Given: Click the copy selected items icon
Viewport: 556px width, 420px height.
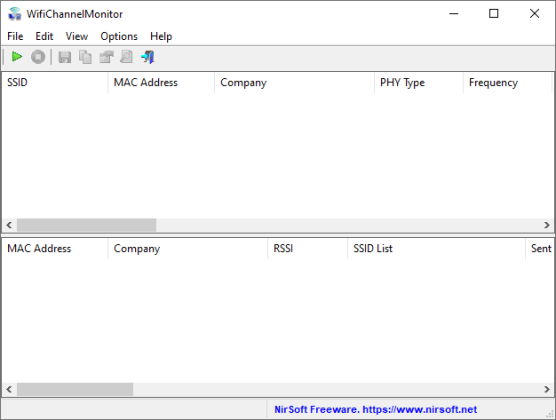Looking at the screenshot, I should point(85,57).
